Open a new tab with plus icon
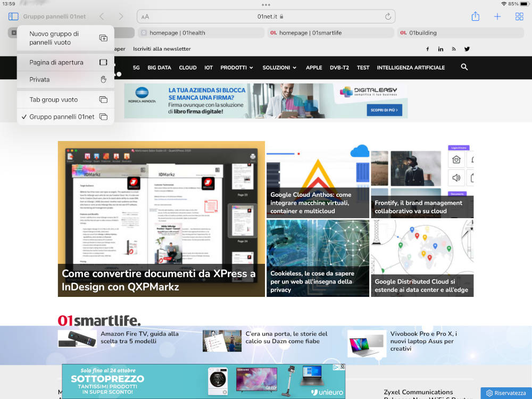 [497, 16]
